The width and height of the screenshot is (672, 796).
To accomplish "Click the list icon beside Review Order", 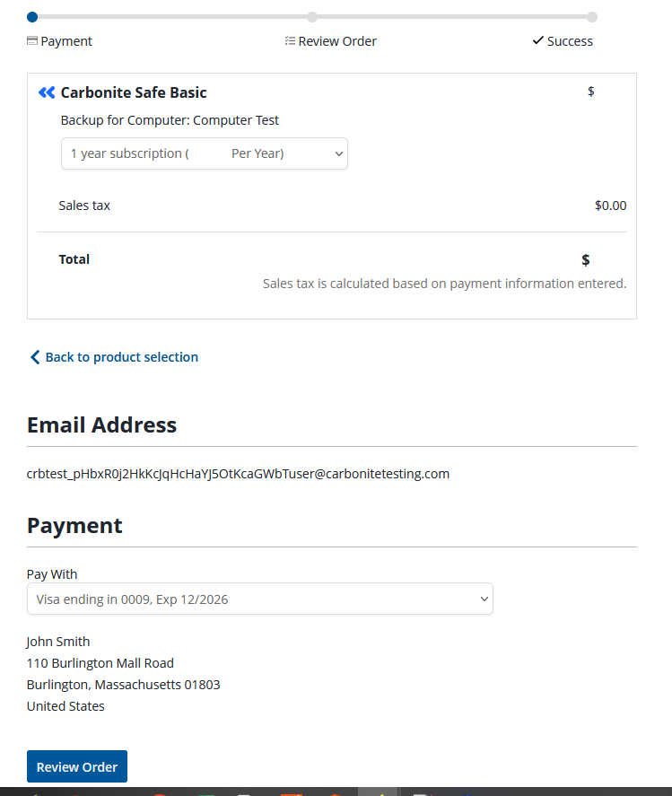I will point(290,41).
